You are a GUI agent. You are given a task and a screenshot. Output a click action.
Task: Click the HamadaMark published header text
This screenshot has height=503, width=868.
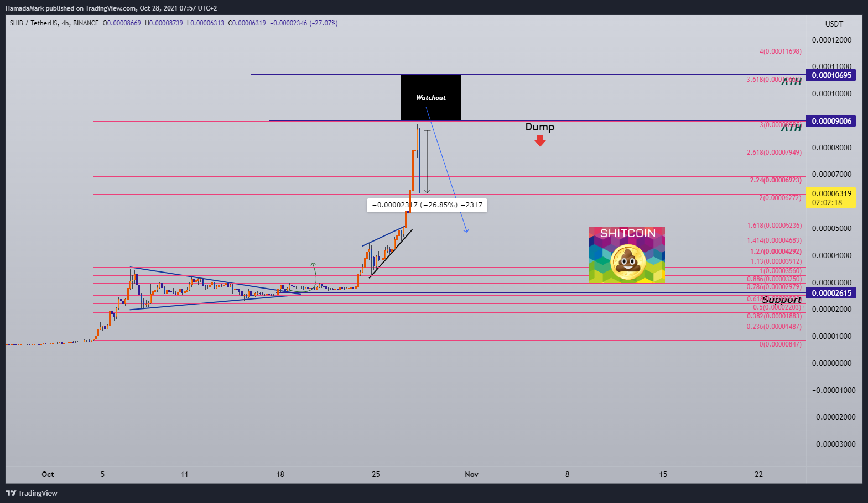click(x=111, y=8)
